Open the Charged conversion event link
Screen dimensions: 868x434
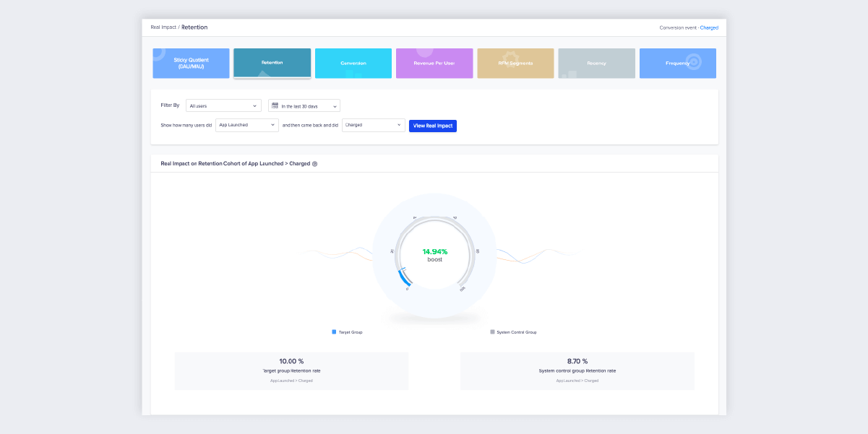tap(709, 27)
